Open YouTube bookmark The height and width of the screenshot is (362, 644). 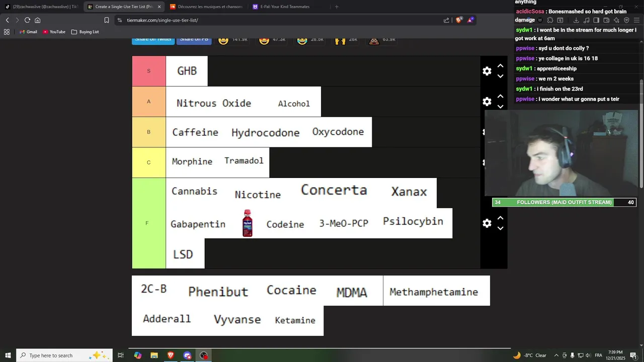pos(54,32)
